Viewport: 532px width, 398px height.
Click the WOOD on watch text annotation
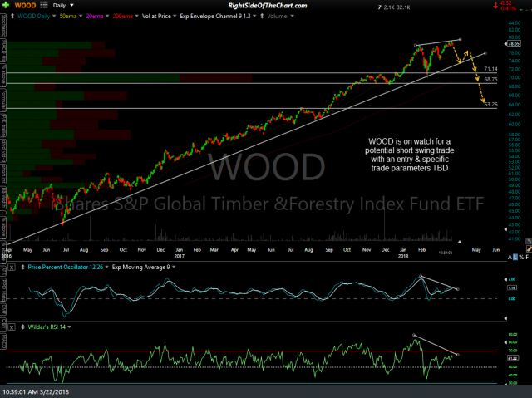tap(410, 155)
